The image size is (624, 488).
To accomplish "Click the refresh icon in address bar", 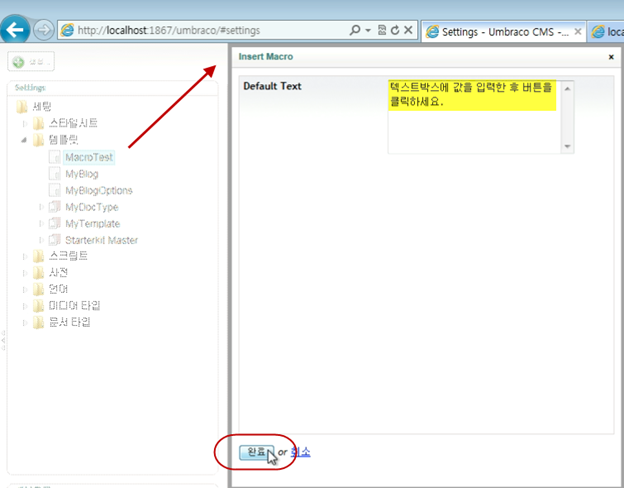I will tap(395, 30).
